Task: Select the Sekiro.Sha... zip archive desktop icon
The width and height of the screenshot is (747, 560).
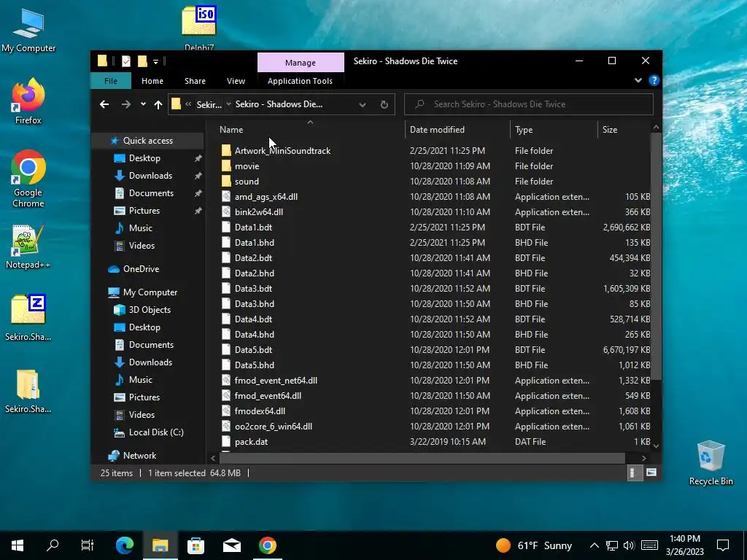Action: coord(28,318)
